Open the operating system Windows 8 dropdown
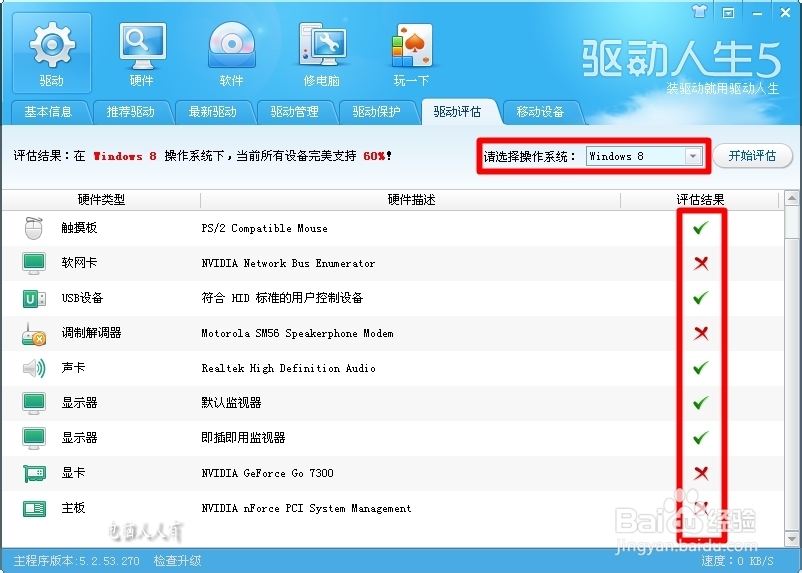Image resolution: width=802 pixels, height=573 pixels. click(644, 156)
